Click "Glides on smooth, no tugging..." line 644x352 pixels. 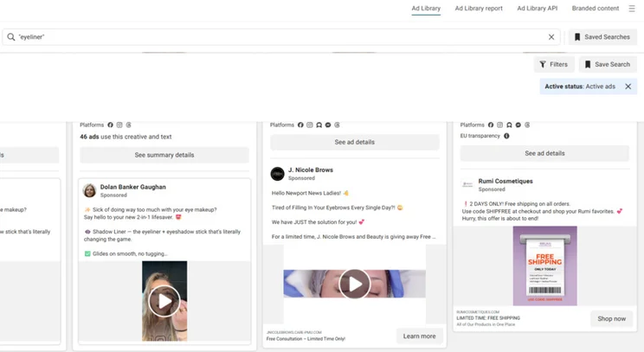(130, 253)
